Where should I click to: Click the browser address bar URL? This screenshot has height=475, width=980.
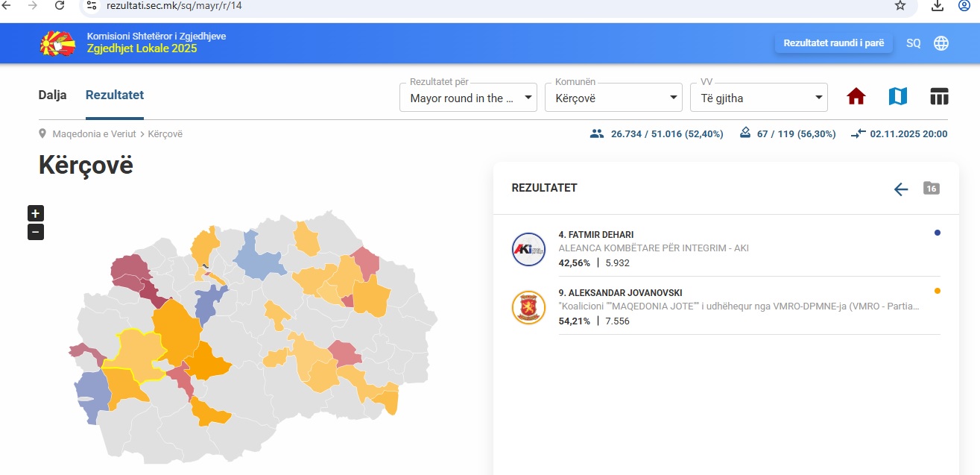point(174,6)
